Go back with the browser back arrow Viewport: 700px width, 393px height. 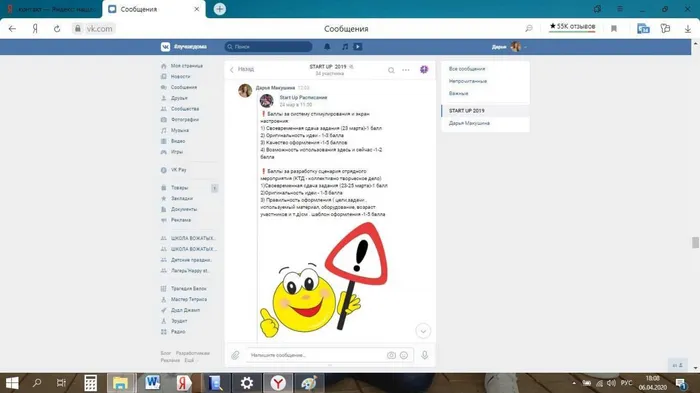[x=12, y=29]
